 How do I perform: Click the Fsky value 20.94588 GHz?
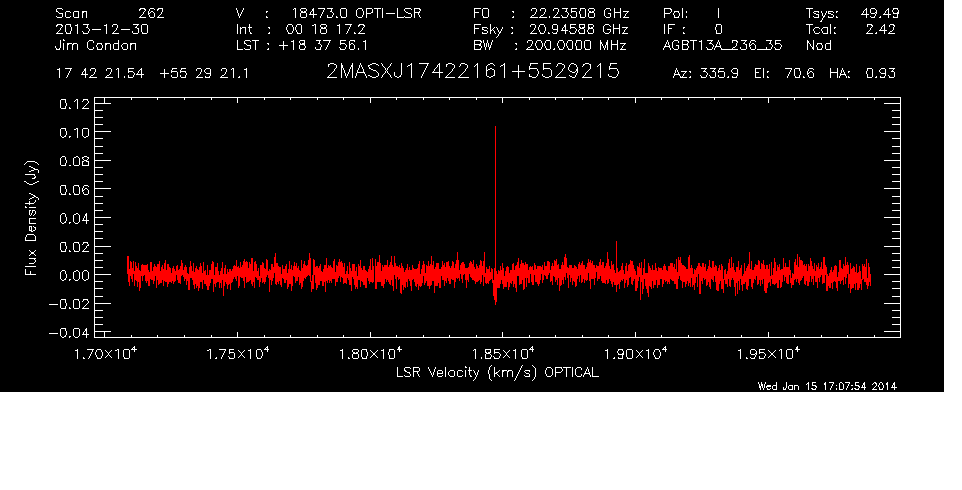[579, 29]
